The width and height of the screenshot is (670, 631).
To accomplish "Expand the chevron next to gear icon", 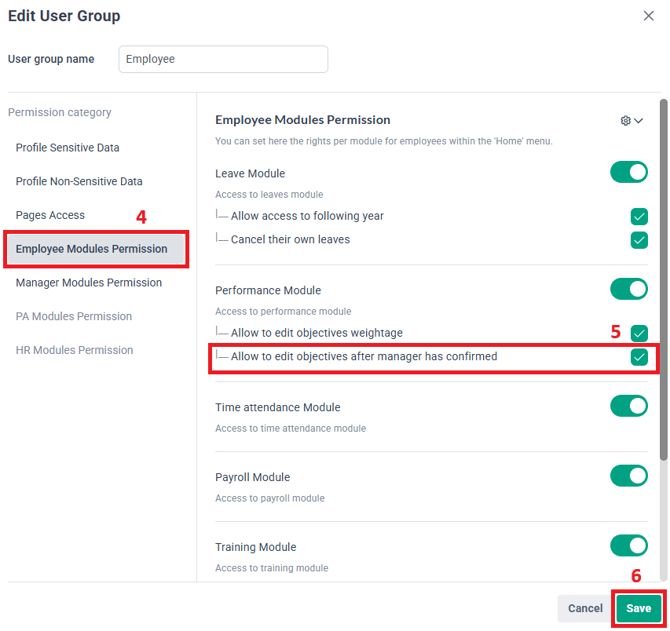I will [x=638, y=120].
